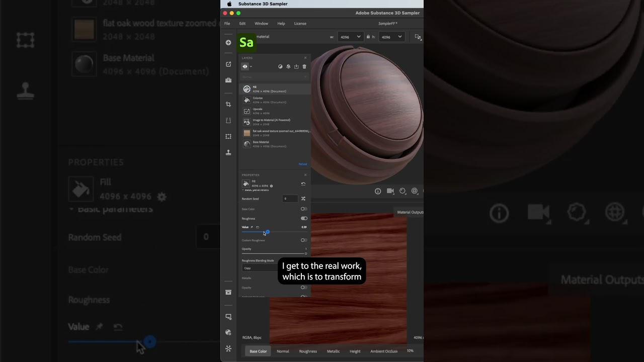The image size is (644, 362).
Task: Enable the Base Color toggle
Action: click(x=304, y=209)
